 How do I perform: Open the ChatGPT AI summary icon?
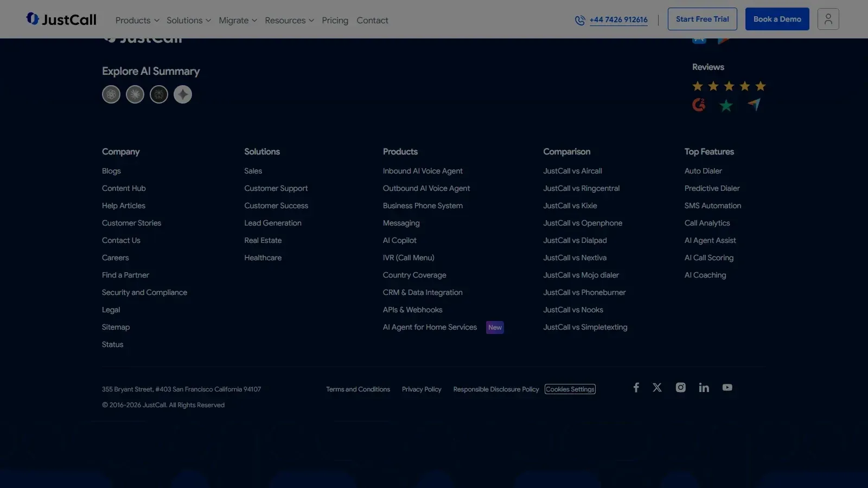pyautogui.click(x=111, y=94)
